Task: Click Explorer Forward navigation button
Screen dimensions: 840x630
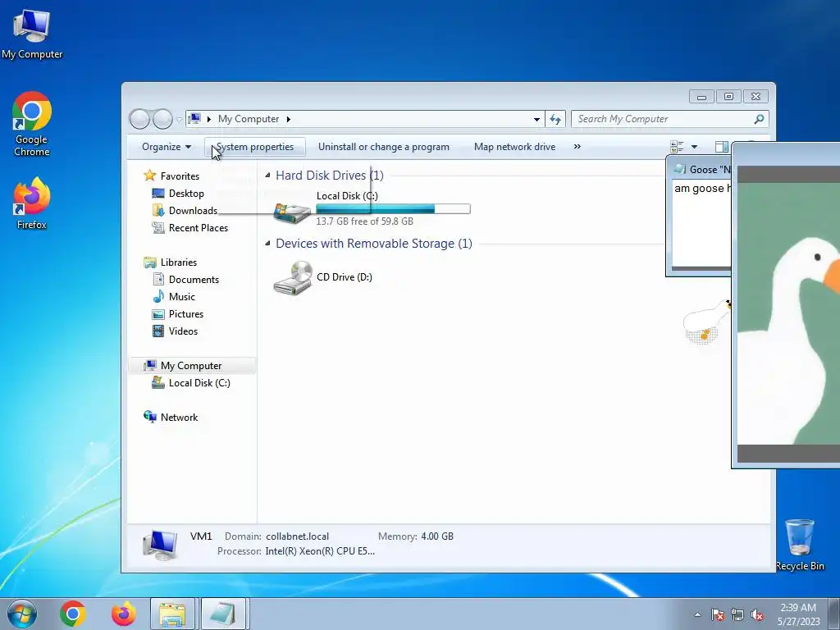Action: pos(162,119)
